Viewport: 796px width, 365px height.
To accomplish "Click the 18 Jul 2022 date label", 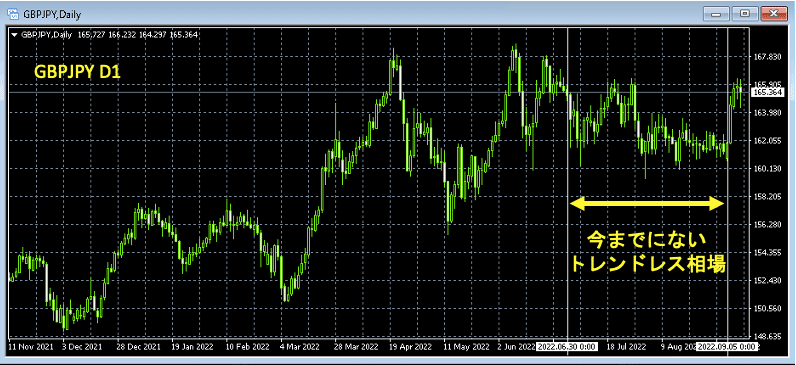I will pos(627,347).
